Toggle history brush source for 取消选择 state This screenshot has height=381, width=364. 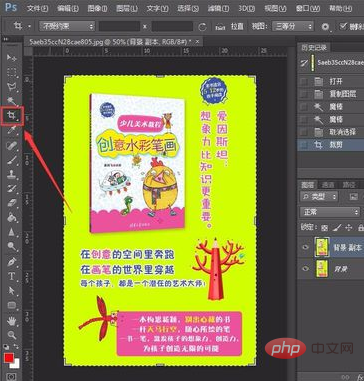pos(303,132)
